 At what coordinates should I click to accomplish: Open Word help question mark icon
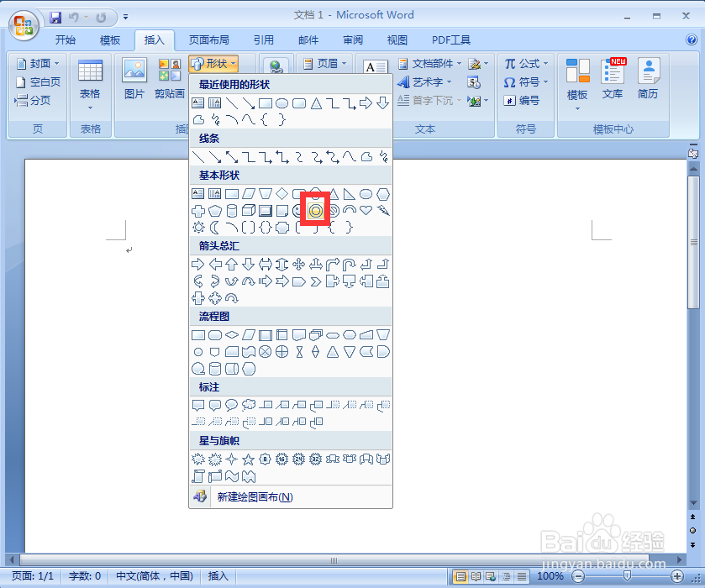coord(692,39)
